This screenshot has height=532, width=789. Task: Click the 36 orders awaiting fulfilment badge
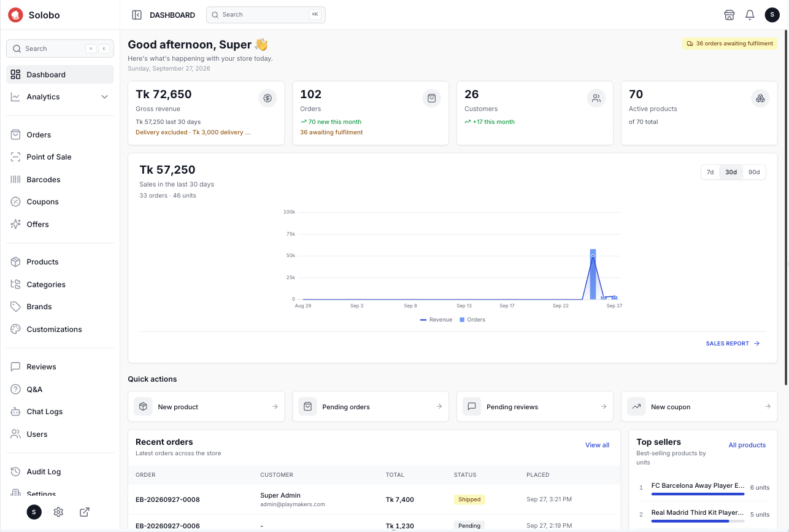coord(730,44)
